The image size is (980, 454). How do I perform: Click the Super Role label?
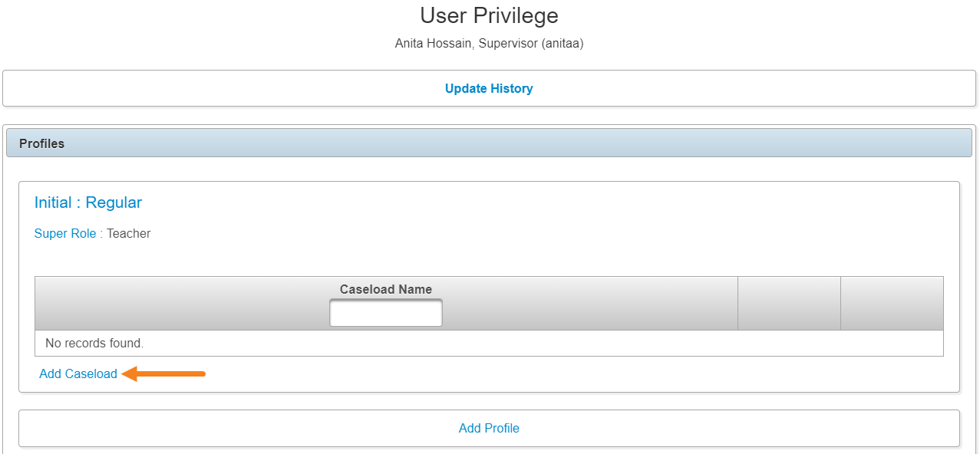click(x=65, y=233)
